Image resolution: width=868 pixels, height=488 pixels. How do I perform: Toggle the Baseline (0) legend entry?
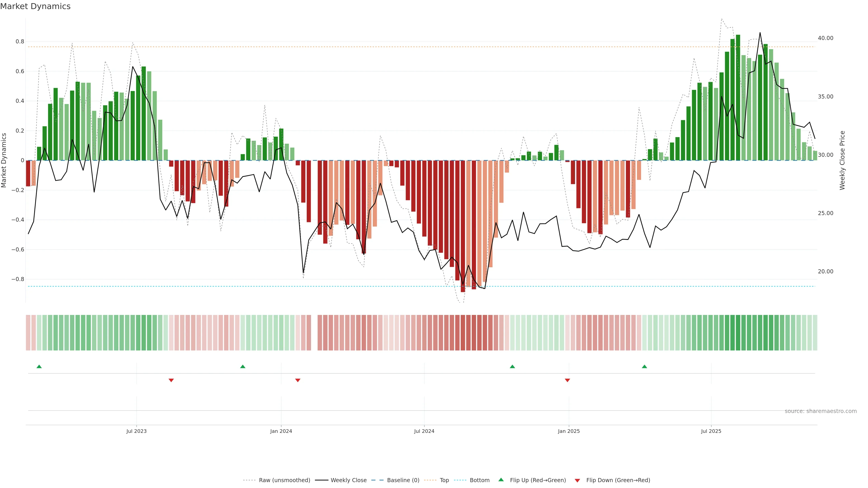(x=403, y=480)
